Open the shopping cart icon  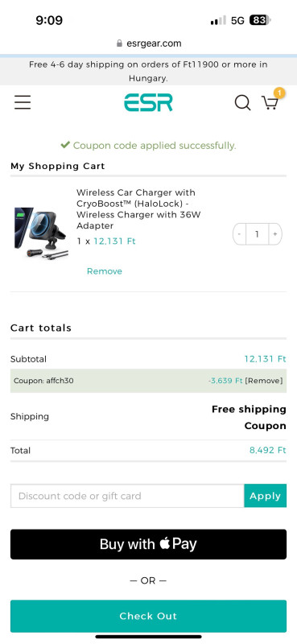pos(270,103)
